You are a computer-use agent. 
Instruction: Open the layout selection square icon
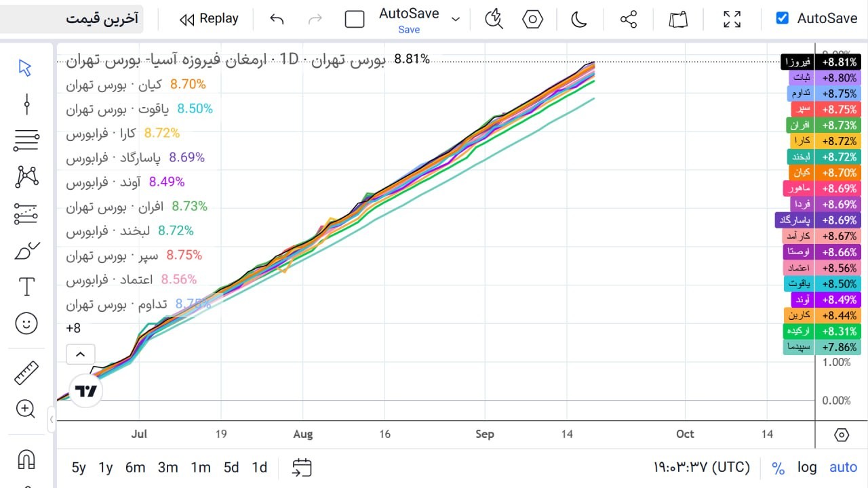point(355,19)
